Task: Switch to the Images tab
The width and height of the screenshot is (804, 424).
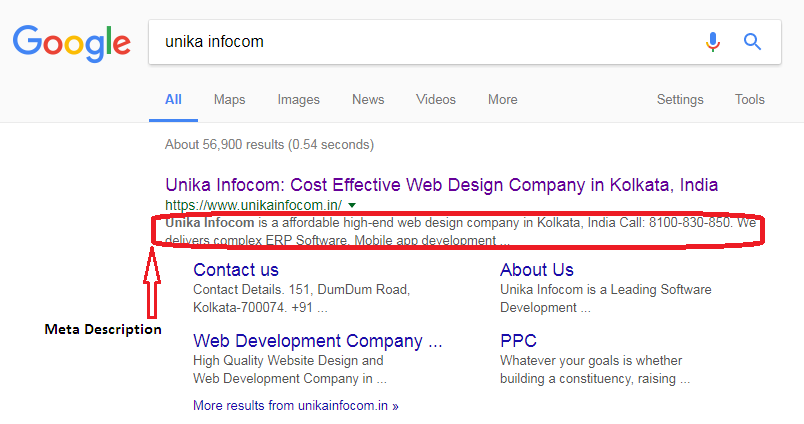Action: point(298,99)
